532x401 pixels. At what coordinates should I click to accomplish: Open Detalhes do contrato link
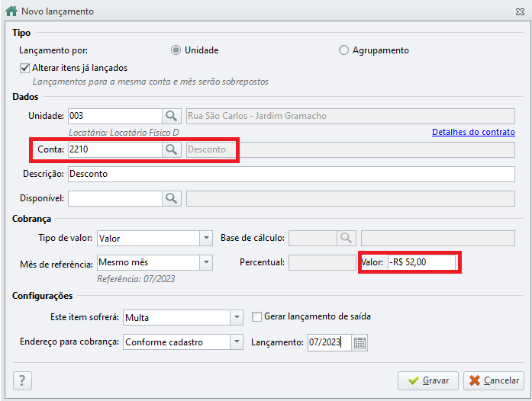tap(473, 132)
